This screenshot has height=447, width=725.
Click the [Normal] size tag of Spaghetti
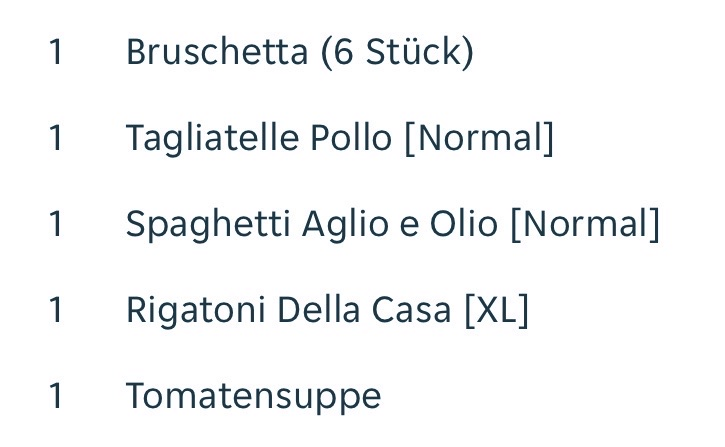coord(585,225)
